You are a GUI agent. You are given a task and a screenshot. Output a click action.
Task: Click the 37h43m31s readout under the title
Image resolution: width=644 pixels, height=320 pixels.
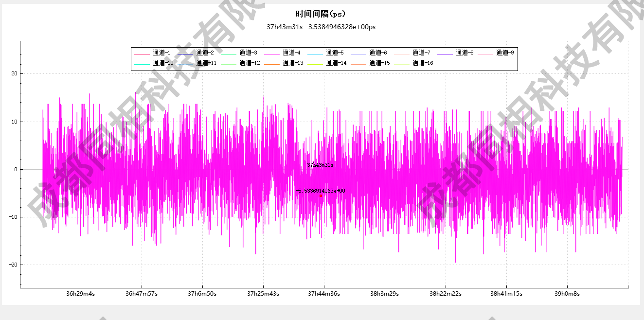[285, 27]
